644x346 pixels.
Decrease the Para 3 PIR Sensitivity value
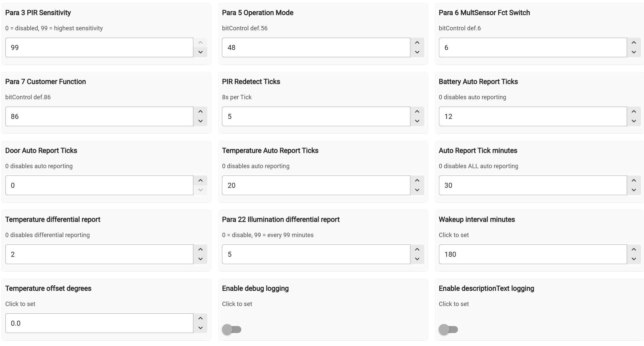200,52
